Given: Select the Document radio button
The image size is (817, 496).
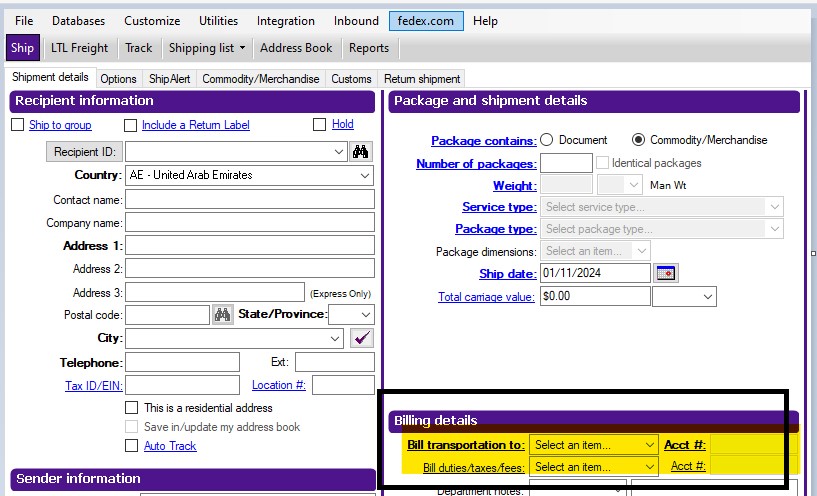Looking at the screenshot, I should click(x=546, y=140).
